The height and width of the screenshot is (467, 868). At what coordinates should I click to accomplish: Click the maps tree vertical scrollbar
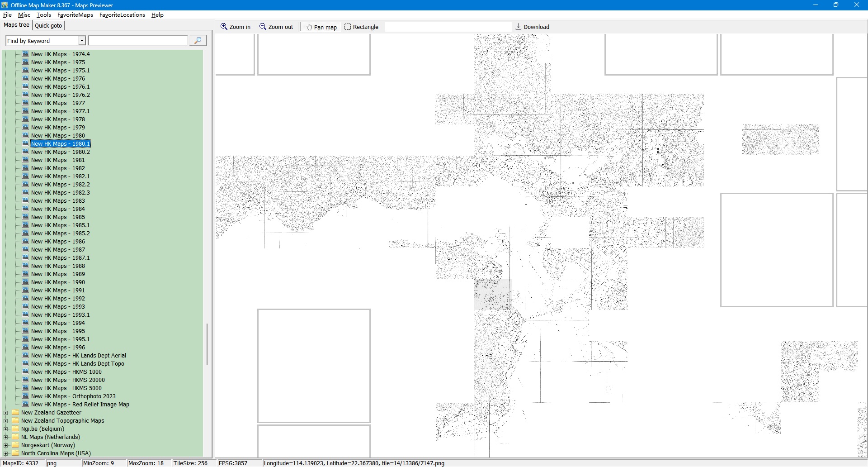click(207, 344)
